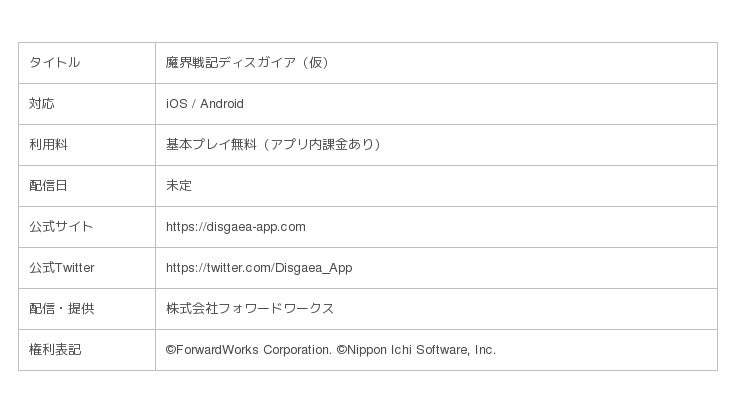Click the 株式会社フォワードワークス publisher text
Screen dimensions: 740x411
[x=250, y=309]
